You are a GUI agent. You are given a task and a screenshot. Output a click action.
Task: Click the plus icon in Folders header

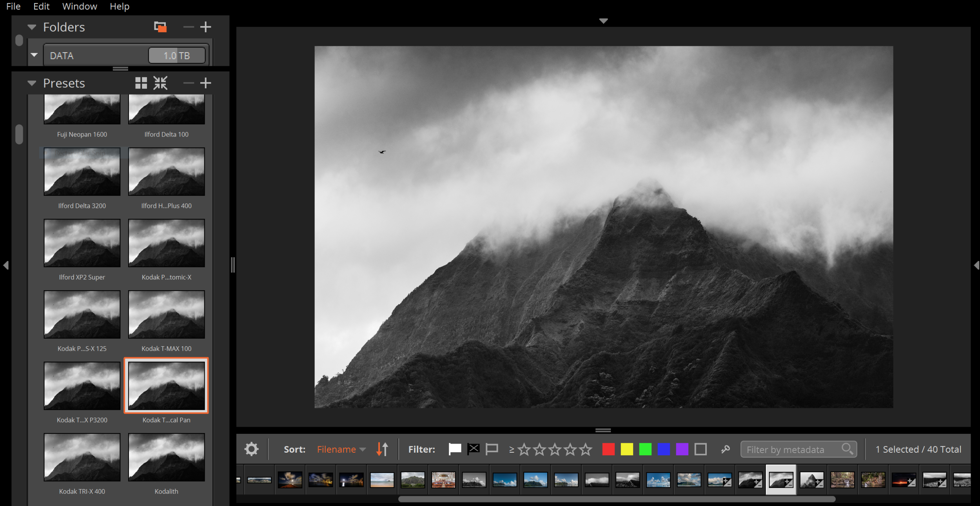point(205,27)
